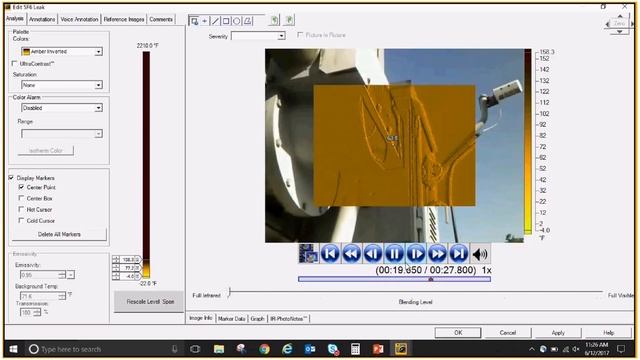Image resolution: width=640 pixels, height=360 pixels.
Task: Click the Emissivity spinner arrows
Action: 62,275
